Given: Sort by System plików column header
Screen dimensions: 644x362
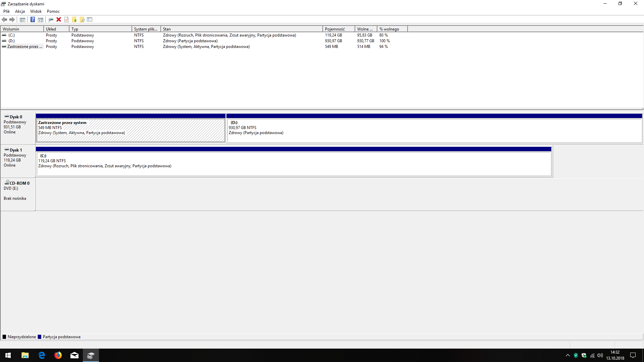Looking at the screenshot, I should pos(146,29).
